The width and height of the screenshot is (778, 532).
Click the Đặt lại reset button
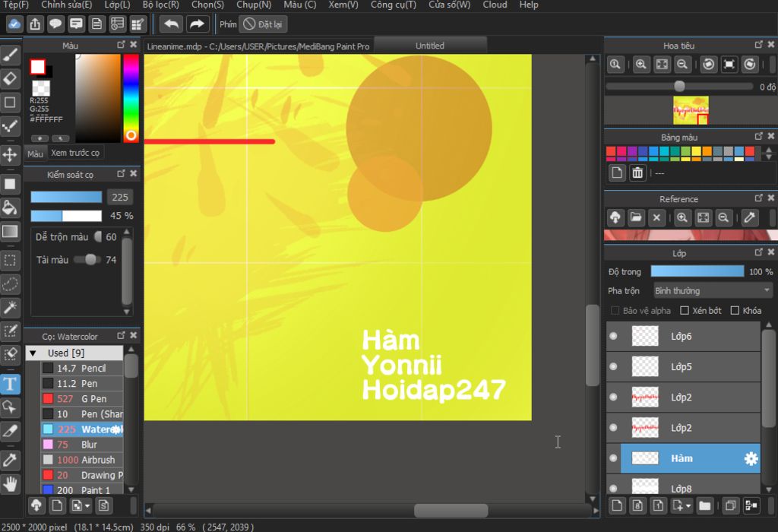coord(264,24)
